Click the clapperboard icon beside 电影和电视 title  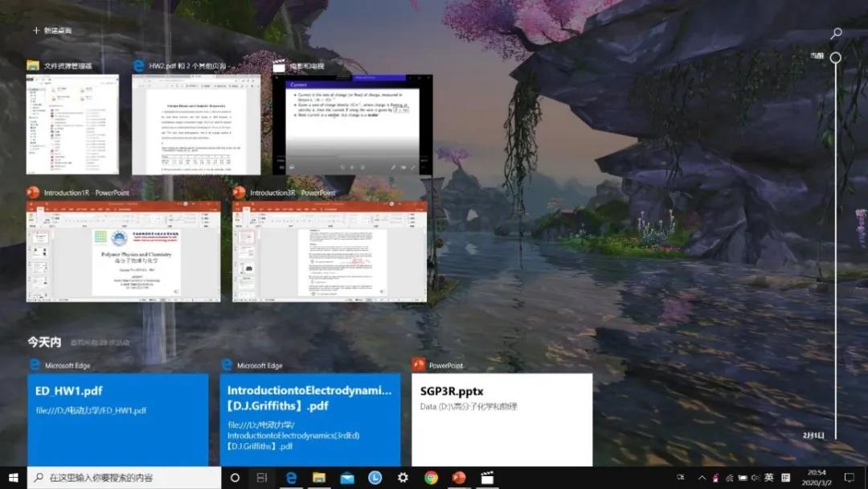pyautogui.click(x=279, y=65)
